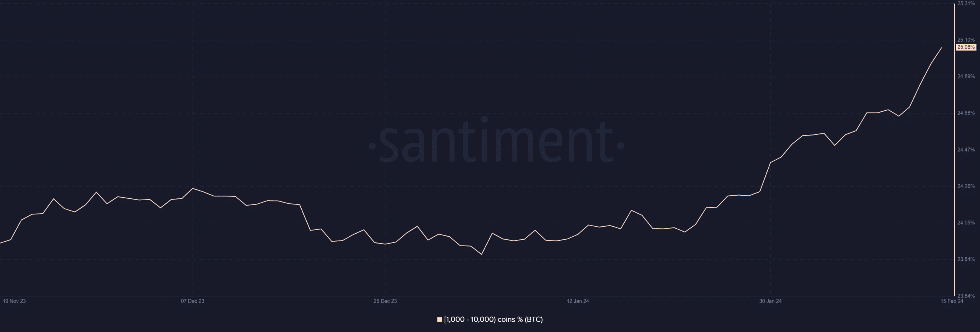Click the '07 Dec 23' date label

pyautogui.click(x=193, y=301)
